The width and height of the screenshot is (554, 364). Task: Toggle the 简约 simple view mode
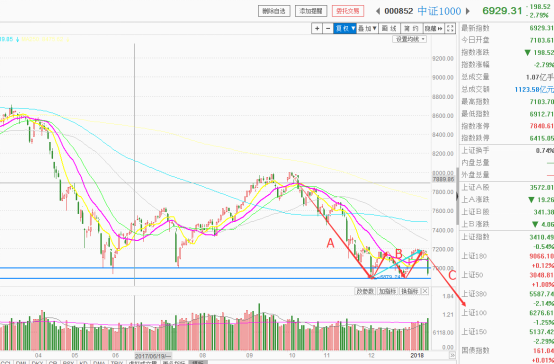click(411, 29)
